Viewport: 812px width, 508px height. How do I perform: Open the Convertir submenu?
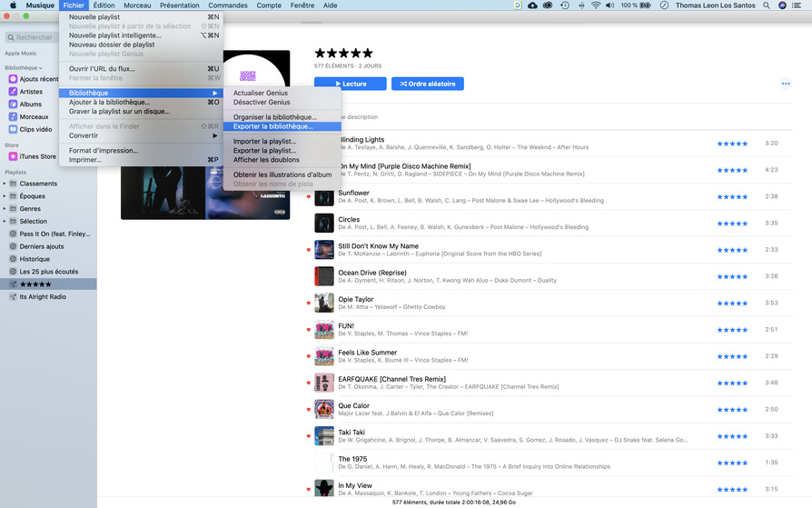(x=141, y=135)
